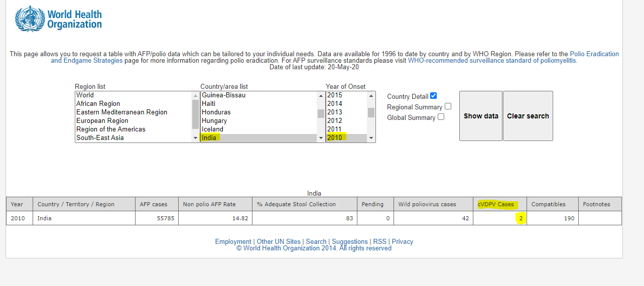
Task: Select South-East Asia in Region list
Action: (134, 138)
